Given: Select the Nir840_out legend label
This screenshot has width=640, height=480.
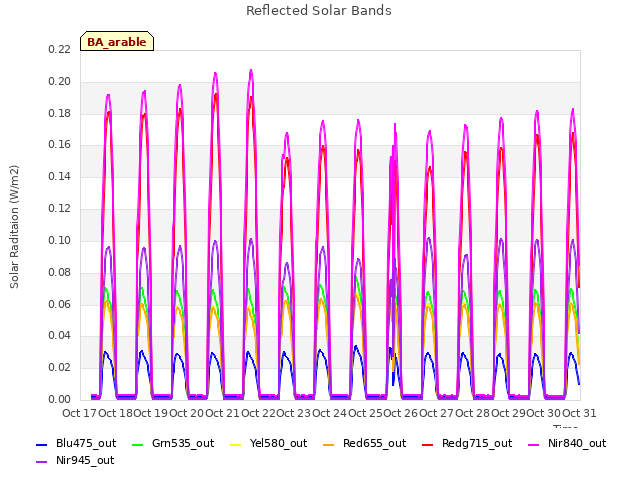Looking at the screenshot, I should (x=577, y=443).
